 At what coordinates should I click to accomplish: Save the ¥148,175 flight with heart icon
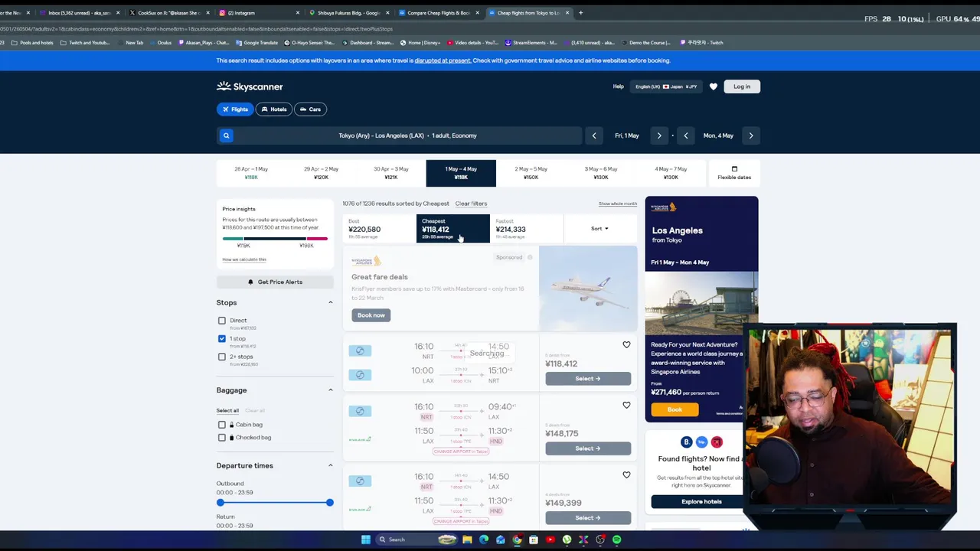[x=626, y=406]
